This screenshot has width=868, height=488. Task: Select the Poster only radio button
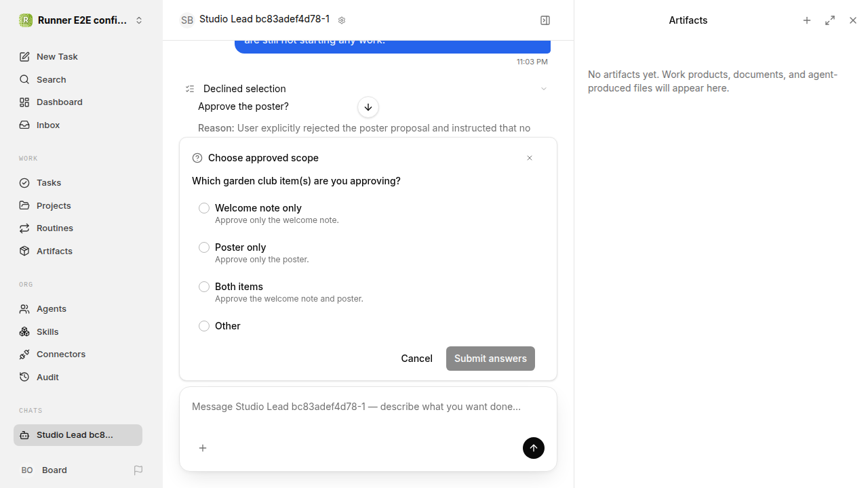(x=204, y=247)
